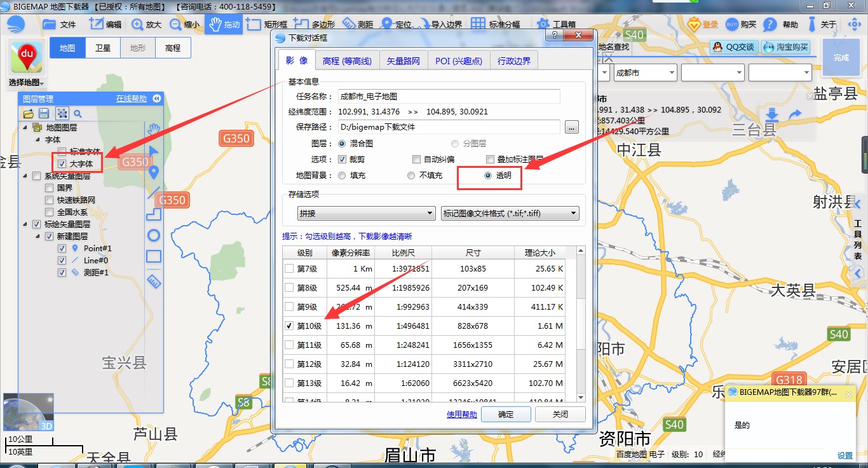Collapse 图层管理 panel with double-arrow icon
The height and width of the screenshot is (468, 868).
156,99
